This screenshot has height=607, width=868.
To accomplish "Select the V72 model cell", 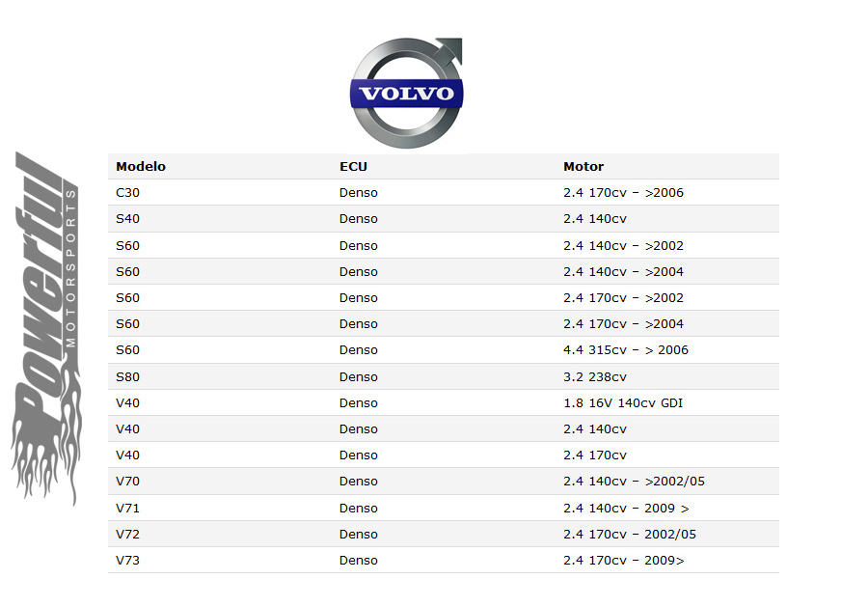I will click(x=127, y=535).
